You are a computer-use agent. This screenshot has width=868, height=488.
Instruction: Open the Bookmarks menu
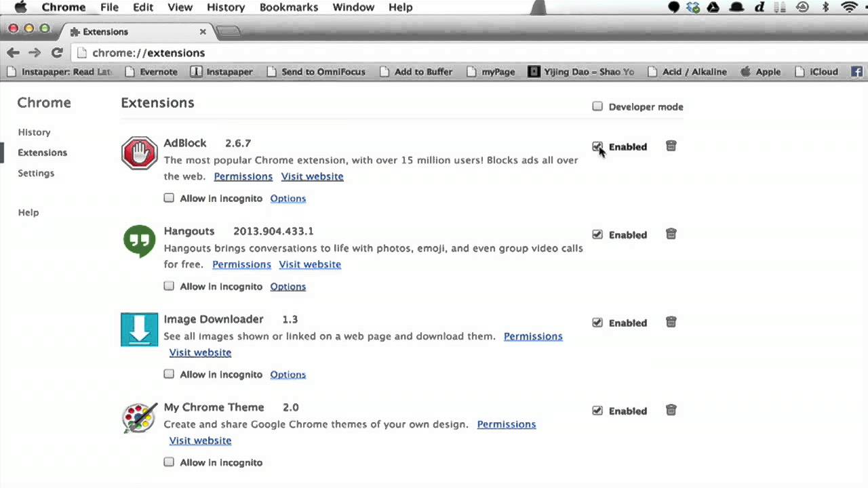point(289,7)
